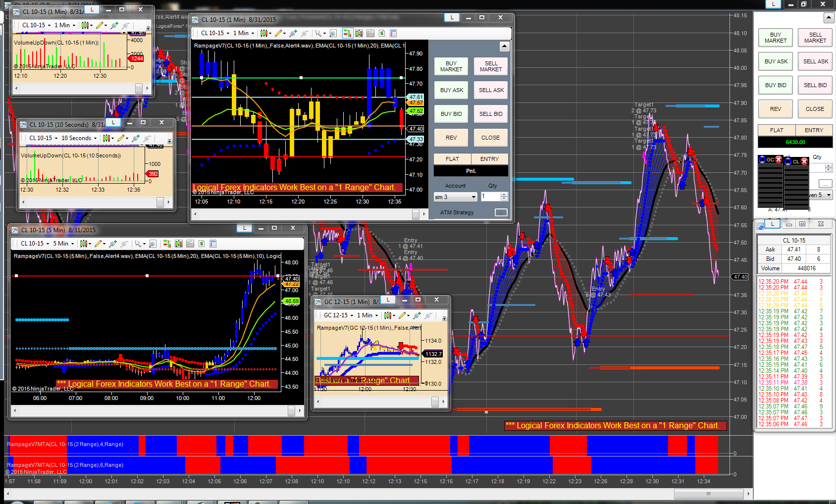The image size is (836, 504).
Task: Click SELL BID in the right-side Chart Trader panel
Action: pos(816,85)
